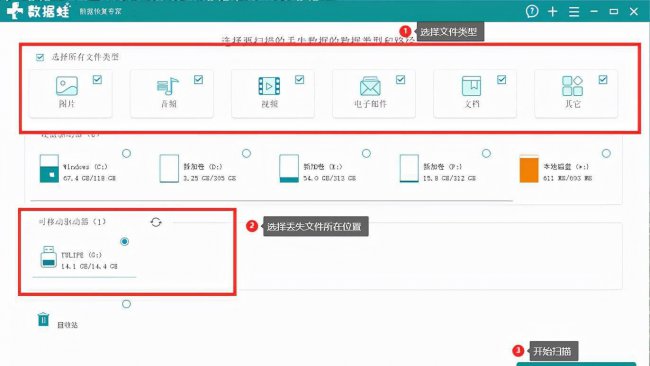The width and height of the screenshot is (650, 366).
Task: Click the orange 本地磁盘 drive icon
Action: tap(529, 168)
